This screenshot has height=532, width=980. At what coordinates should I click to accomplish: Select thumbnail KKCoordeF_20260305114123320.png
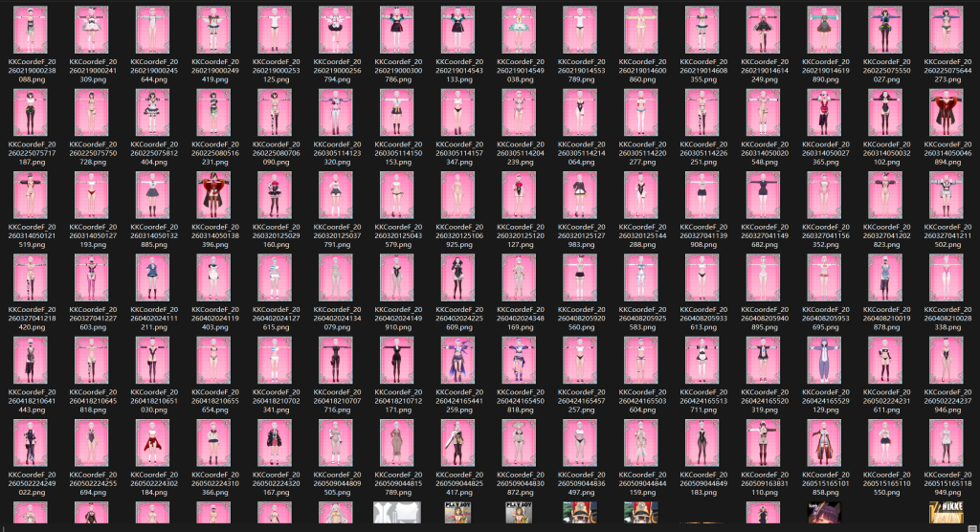point(336,113)
